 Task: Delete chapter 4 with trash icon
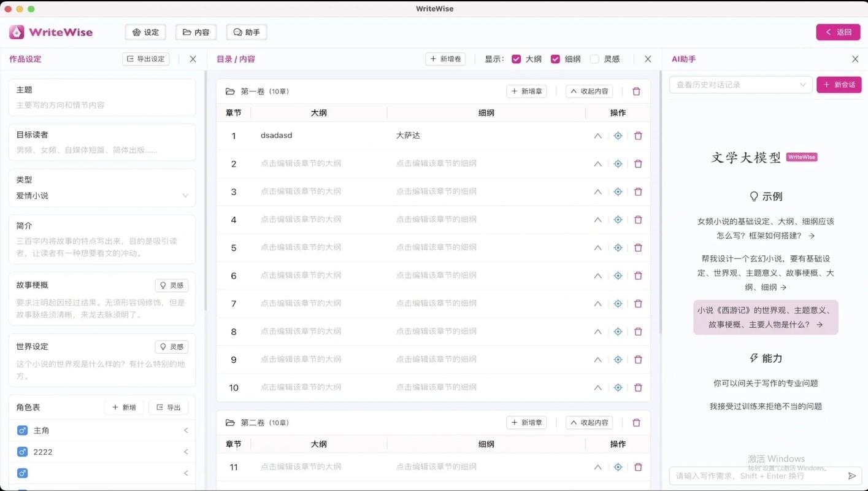(x=638, y=220)
